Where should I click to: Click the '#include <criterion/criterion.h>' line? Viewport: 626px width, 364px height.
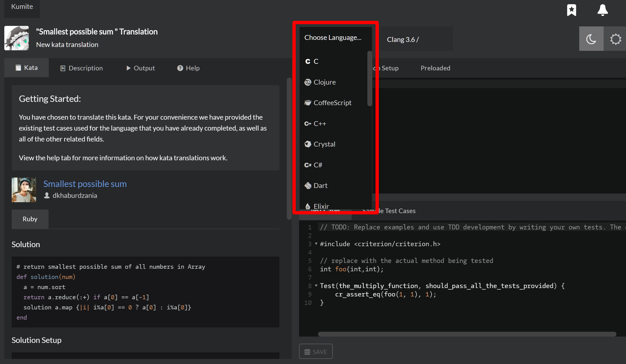tap(380, 244)
